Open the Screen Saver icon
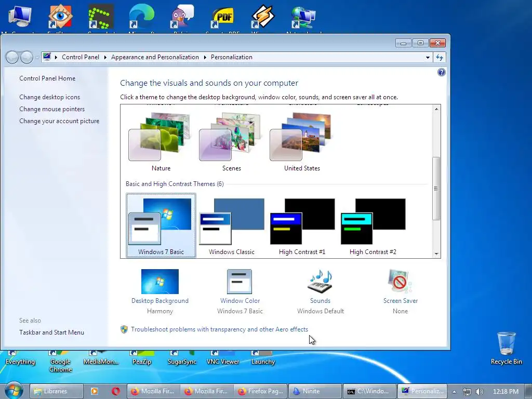 (x=400, y=282)
